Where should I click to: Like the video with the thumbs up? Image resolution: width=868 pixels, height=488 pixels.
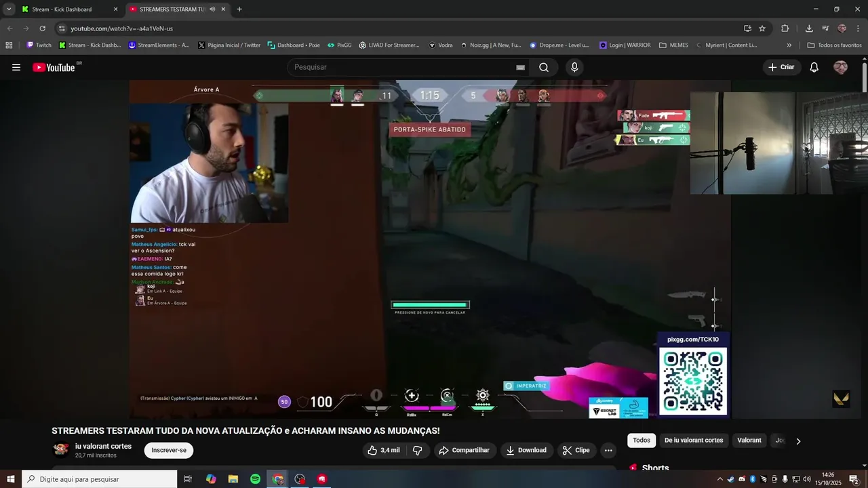tap(384, 450)
